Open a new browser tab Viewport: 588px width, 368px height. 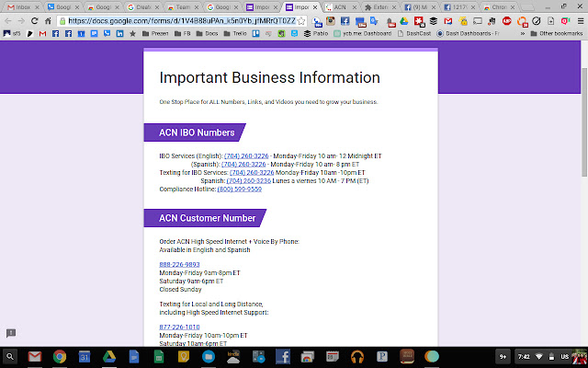(527, 7)
